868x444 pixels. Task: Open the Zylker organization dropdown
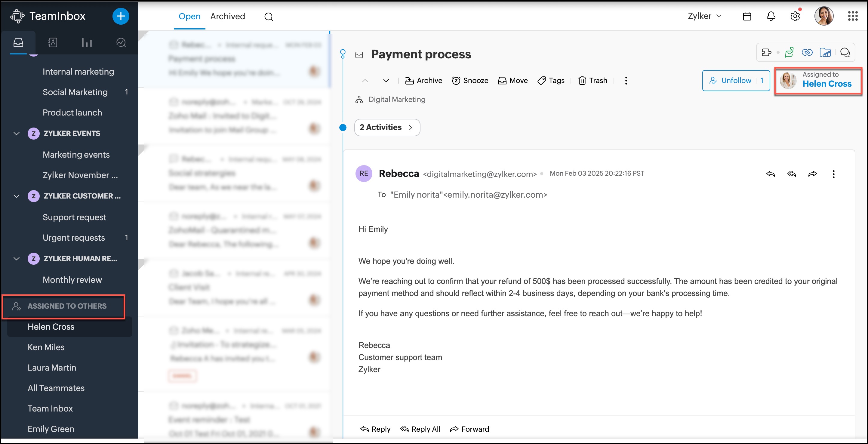click(705, 16)
